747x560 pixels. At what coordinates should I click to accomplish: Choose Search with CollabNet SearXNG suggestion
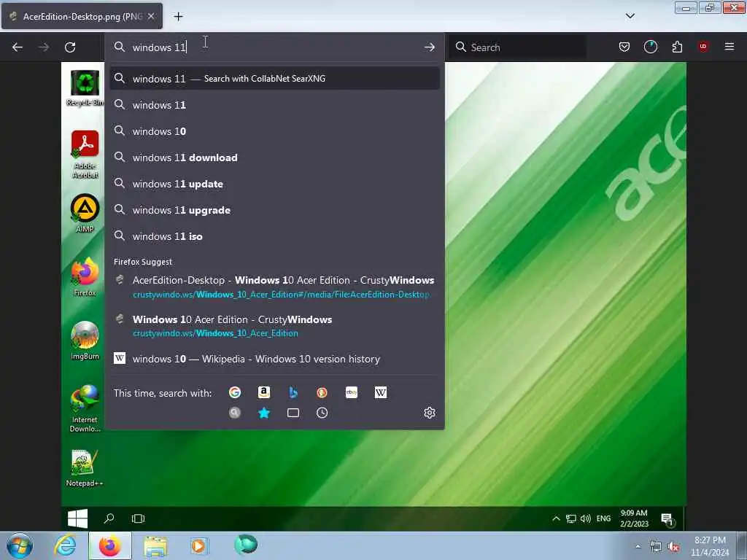(x=274, y=79)
